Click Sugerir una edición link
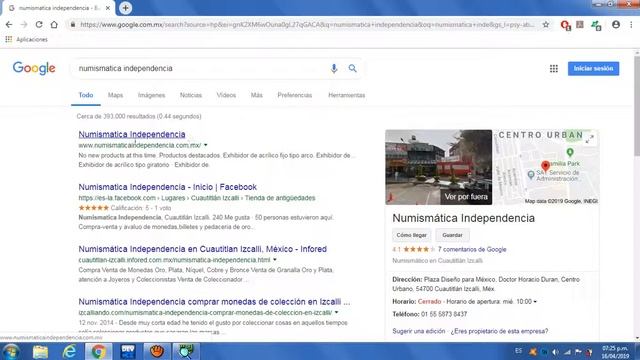This screenshot has width=640, height=360. coord(418,331)
